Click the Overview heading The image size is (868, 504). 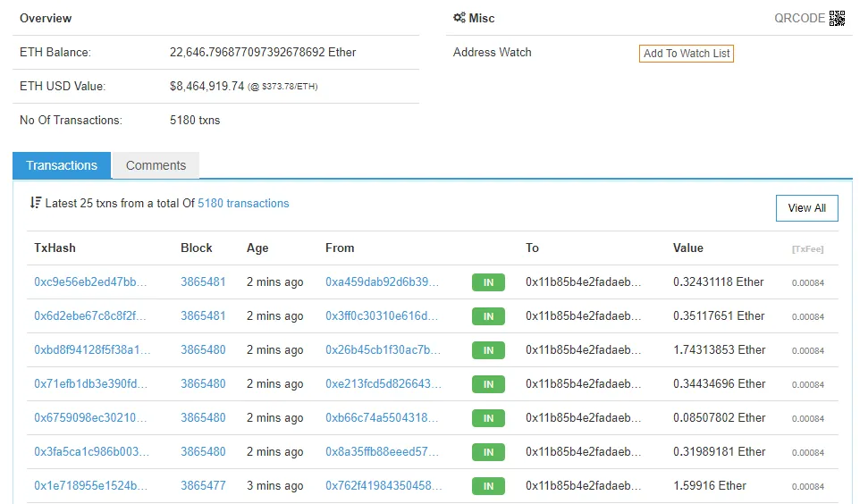pos(46,18)
